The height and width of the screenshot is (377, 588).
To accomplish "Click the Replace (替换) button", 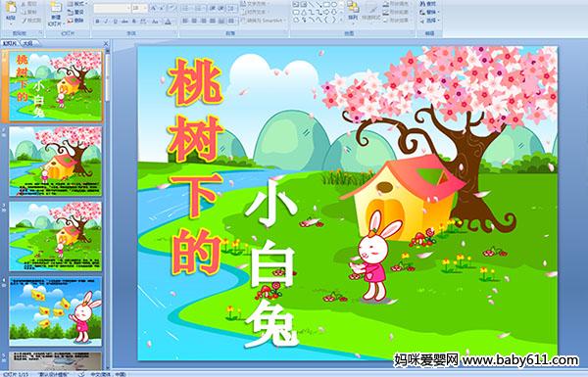I will pyautogui.click(x=428, y=12).
